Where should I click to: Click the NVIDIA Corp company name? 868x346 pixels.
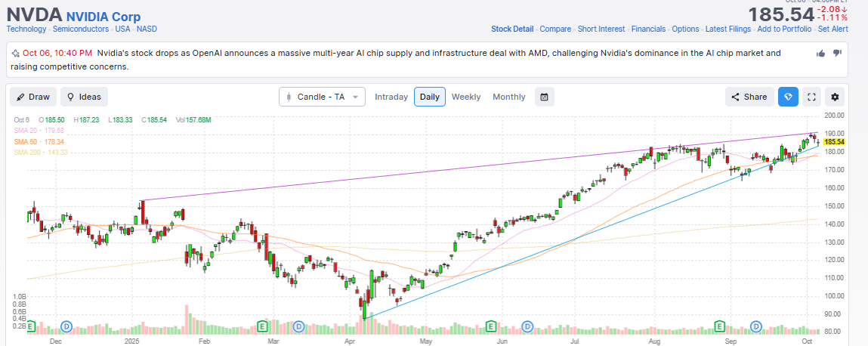[x=103, y=17]
